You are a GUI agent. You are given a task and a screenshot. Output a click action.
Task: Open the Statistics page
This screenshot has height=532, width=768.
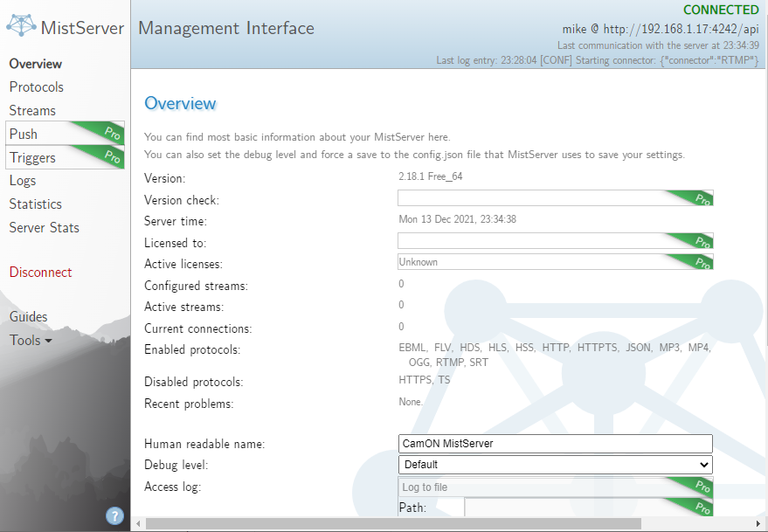[35, 204]
